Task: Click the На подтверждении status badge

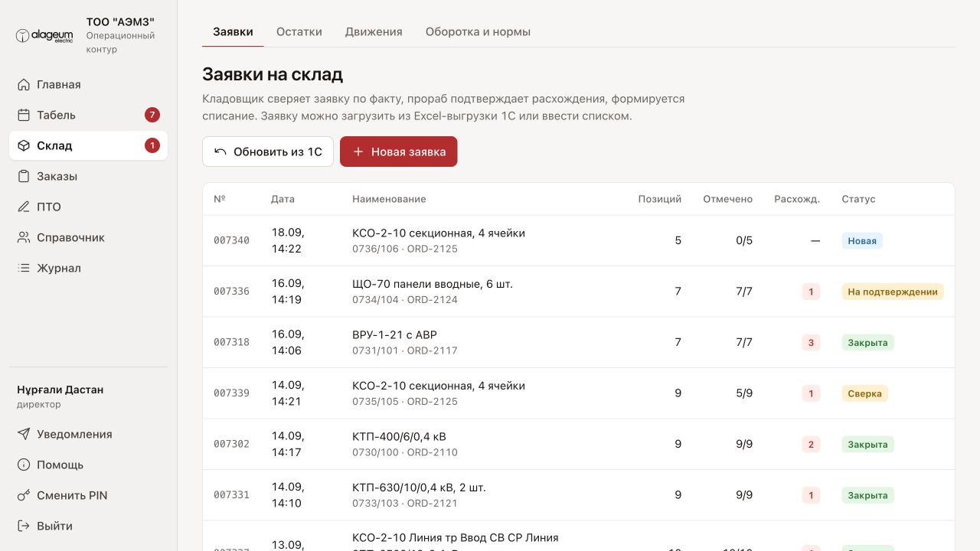Action: (893, 292)
